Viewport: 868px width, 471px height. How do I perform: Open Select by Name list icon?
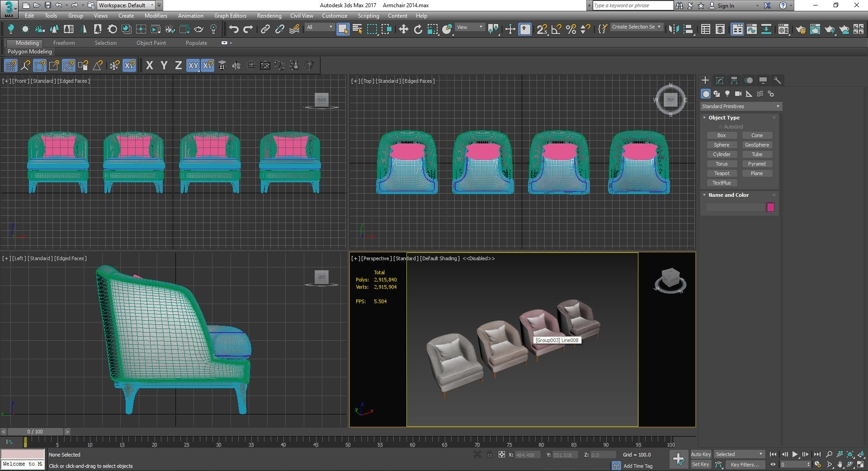[357, 29]
